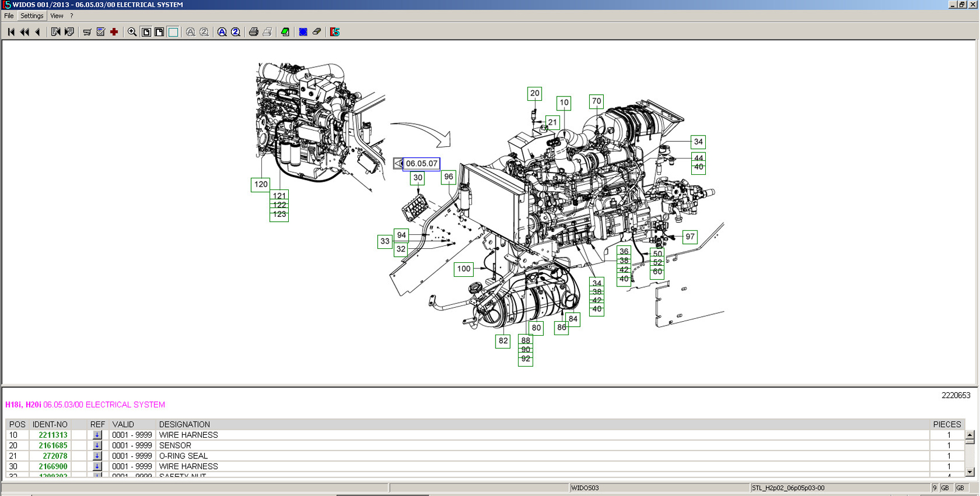Click the green notepad icon
Viewport: 980px width, 496px height.
click(x=285, y=32)
